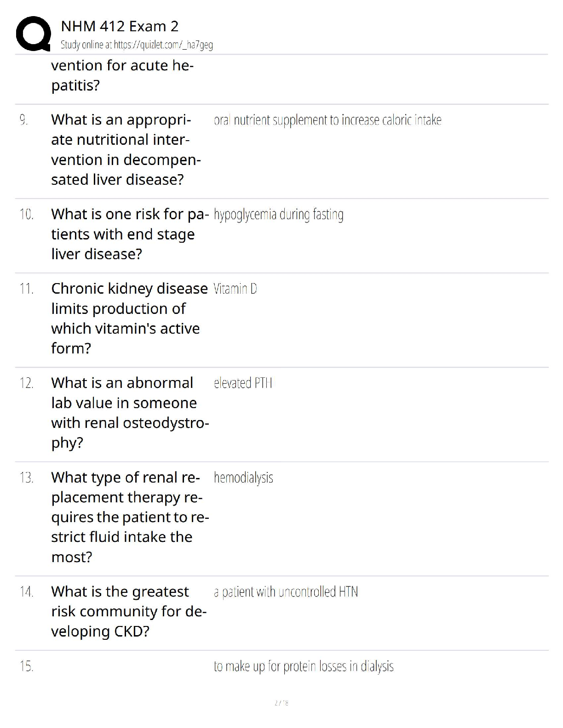Select the hemodialysis answer text
The height and width of the screenshot is (728, 563).
(243, 478)
